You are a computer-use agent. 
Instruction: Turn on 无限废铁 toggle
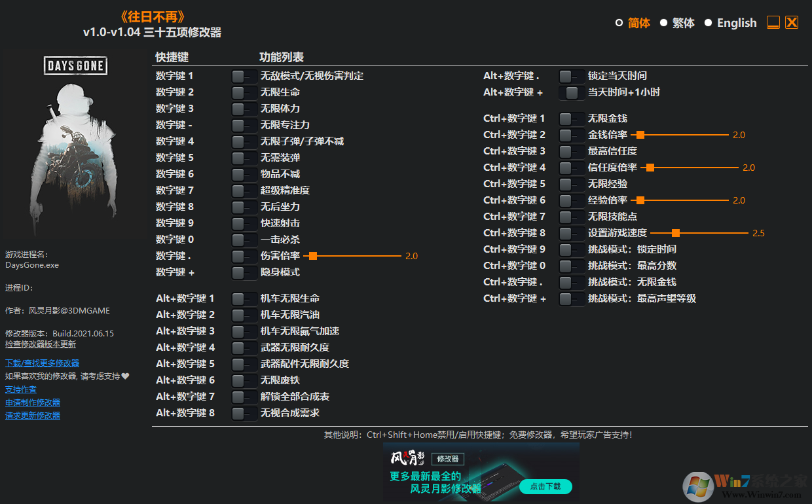pyautogui.click(x=244, y=380)
